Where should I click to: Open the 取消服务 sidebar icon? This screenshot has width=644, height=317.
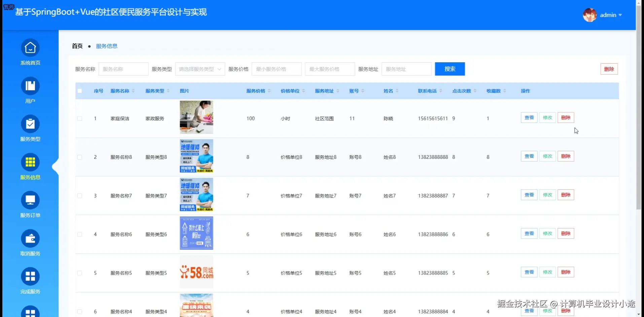(x=30, y=239)
